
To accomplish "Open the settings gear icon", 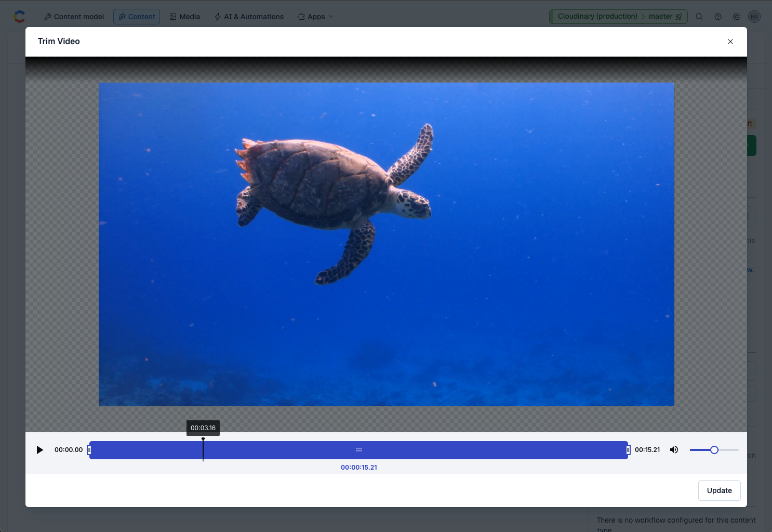I will (x=737, y=17).
